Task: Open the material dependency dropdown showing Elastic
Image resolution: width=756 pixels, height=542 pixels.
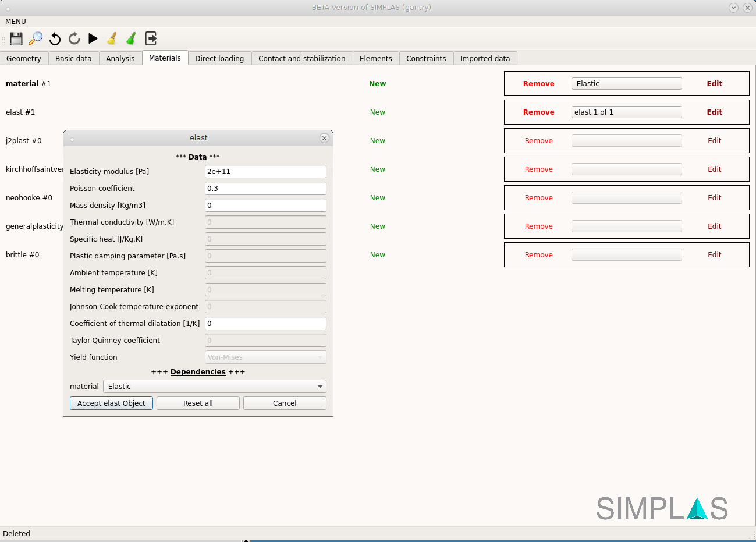Action: [x=214, y=387]
